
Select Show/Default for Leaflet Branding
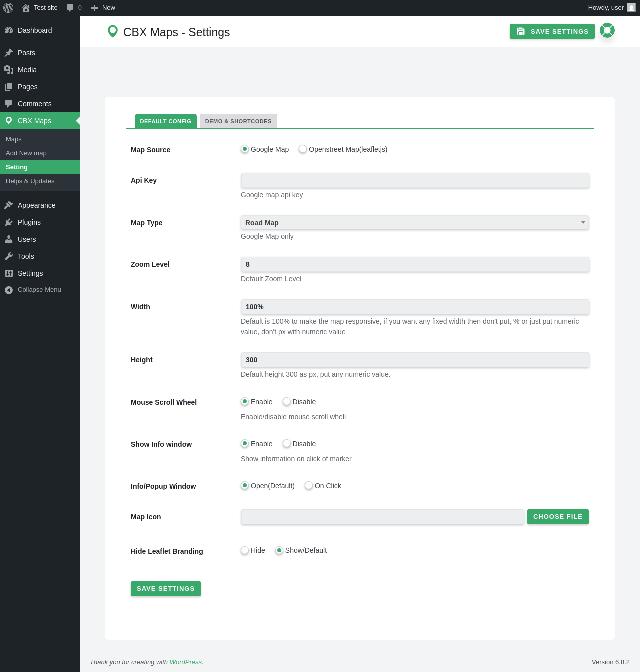[x=279, y=550]
